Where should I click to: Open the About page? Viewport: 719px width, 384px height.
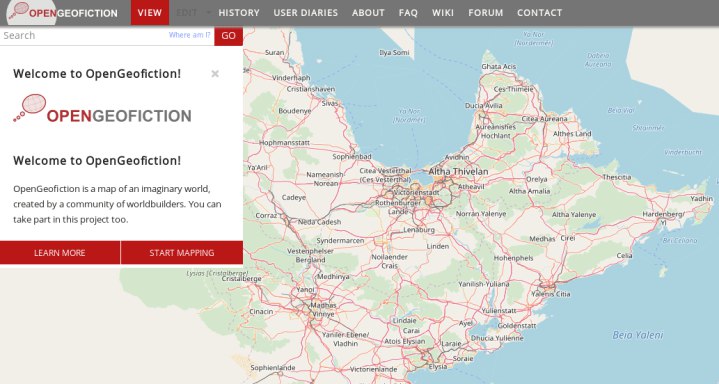coord(368,13)
